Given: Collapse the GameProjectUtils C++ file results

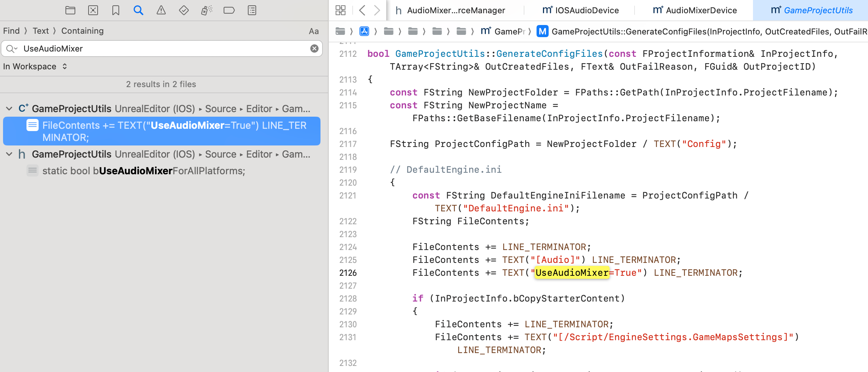Looking at the screenshot, I should point(9,109).
